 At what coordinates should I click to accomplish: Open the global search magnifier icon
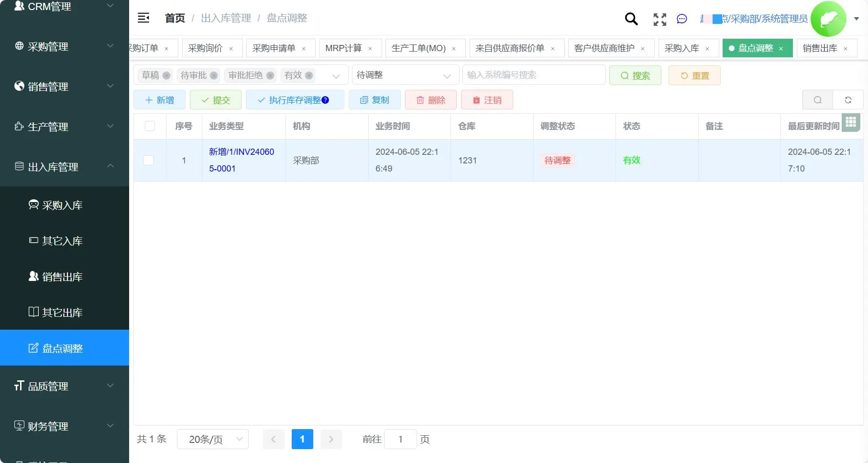tap(631, 19)
